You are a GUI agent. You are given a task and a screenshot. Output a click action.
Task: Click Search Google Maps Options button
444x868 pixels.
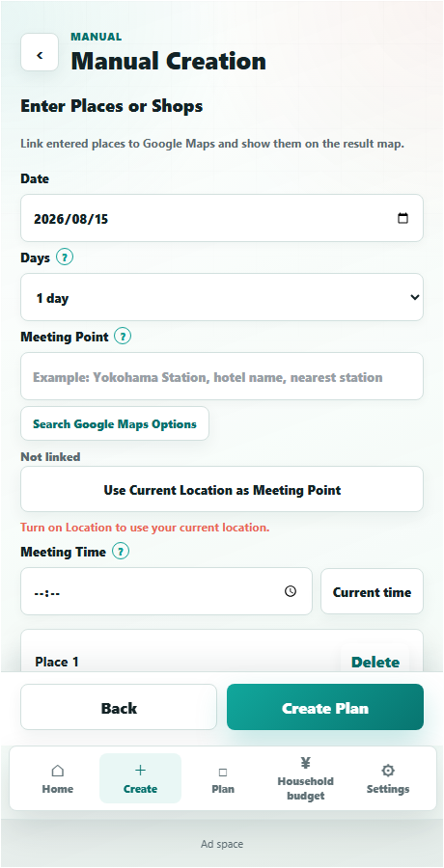[115, 424]
